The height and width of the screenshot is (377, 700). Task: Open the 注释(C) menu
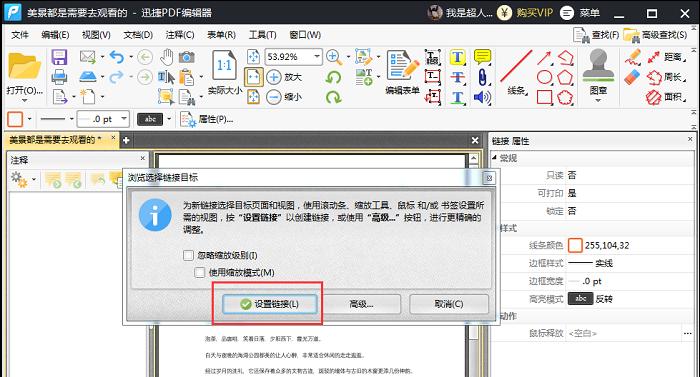coord(179,35)
